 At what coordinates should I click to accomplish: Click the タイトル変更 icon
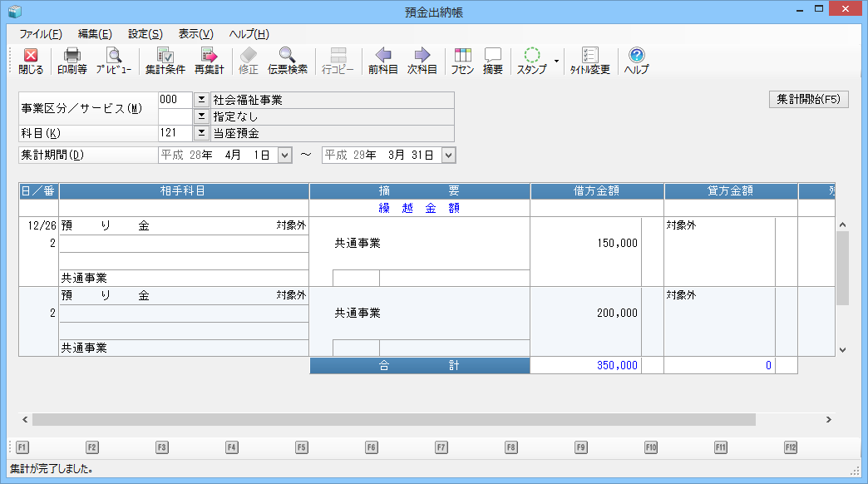589,62
